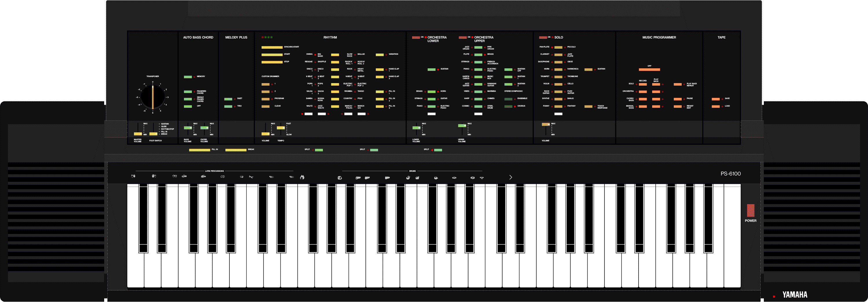Select Pan Flute / Piccolo solo voice
The width and height of the screenshot is (868, 302).
pyautogui.click(x=558, y=47)
